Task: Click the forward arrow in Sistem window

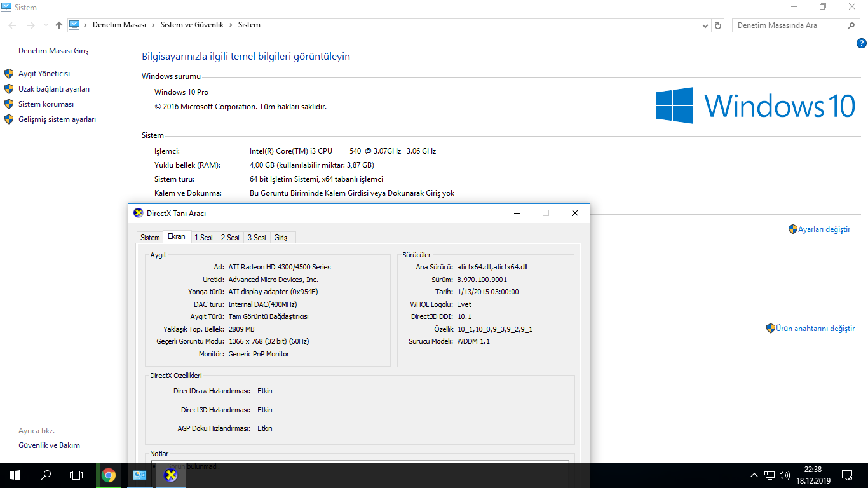Action: coord(31,25)
